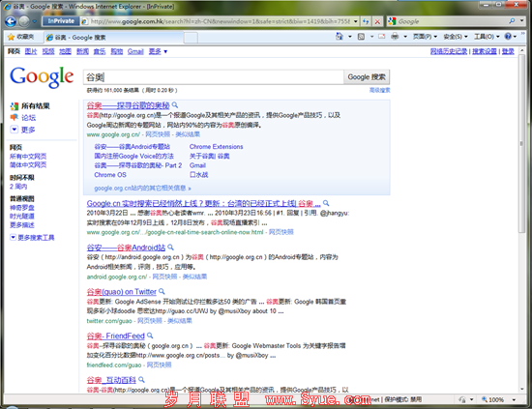Open the Favorites star button
The image size is (532, 409).
pyautogui.click(x=21, y=37)
